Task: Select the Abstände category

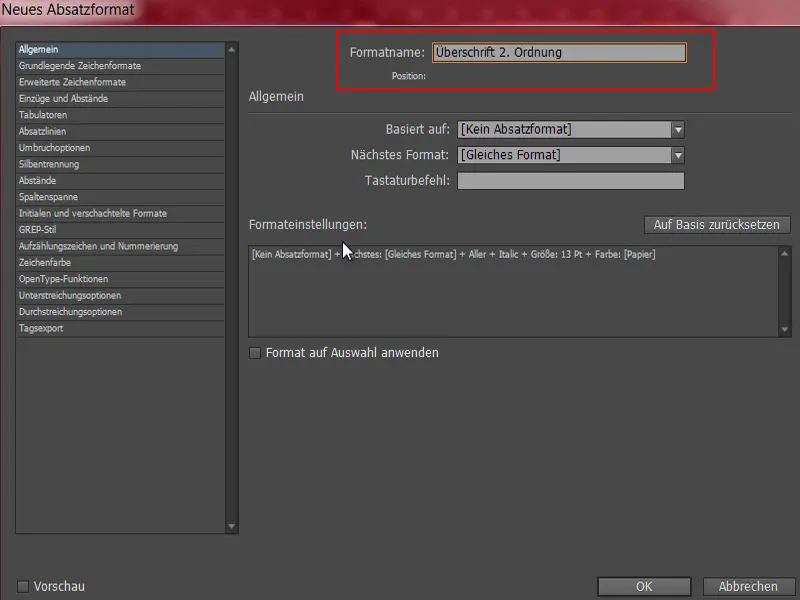Action: (x=120, y=180)
